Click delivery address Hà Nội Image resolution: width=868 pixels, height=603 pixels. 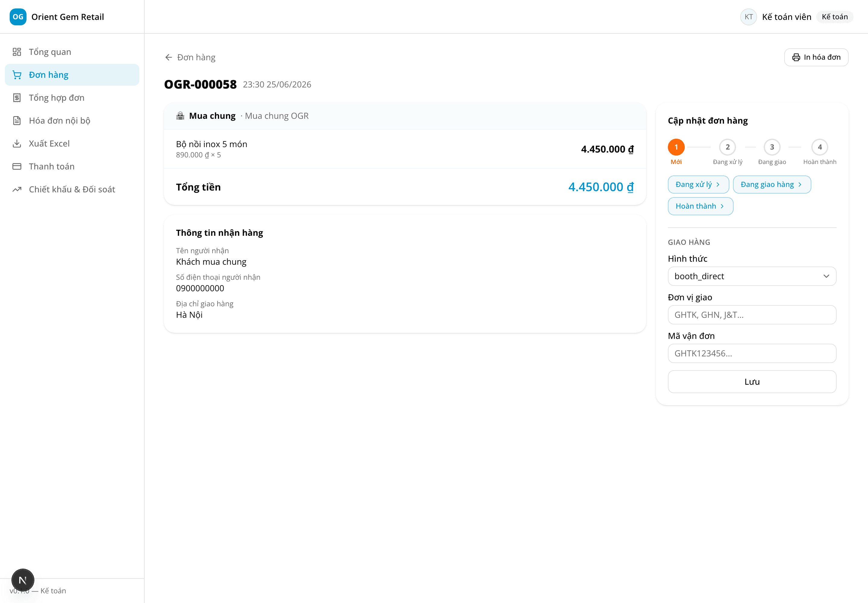pyautogui.click(x=189, y=315)
